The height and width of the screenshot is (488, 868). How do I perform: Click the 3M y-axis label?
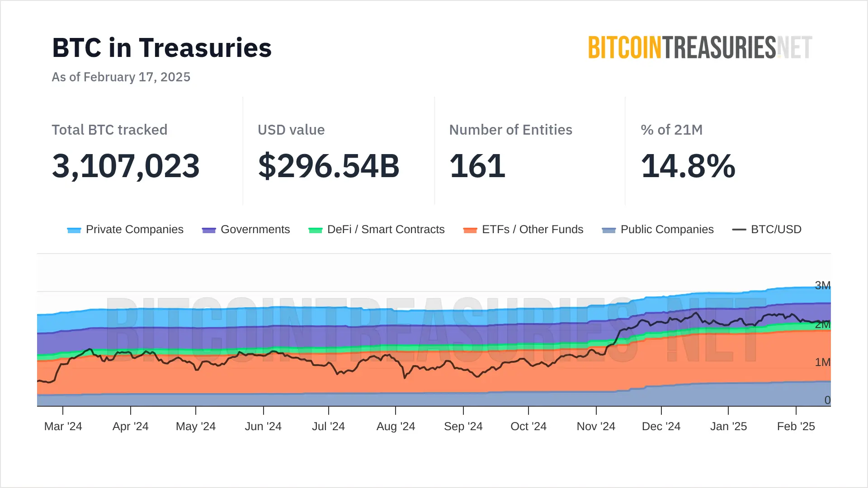point(822,285)
